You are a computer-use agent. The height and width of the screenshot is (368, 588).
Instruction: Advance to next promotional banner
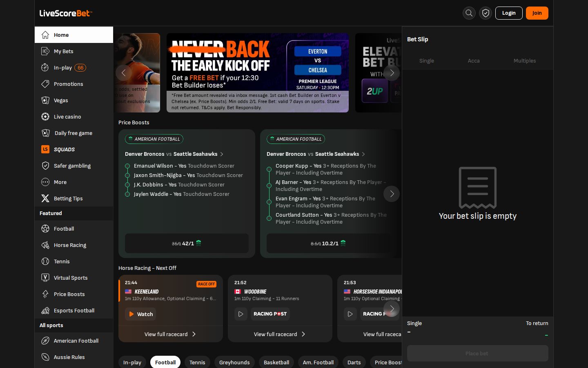coord(392,73)
